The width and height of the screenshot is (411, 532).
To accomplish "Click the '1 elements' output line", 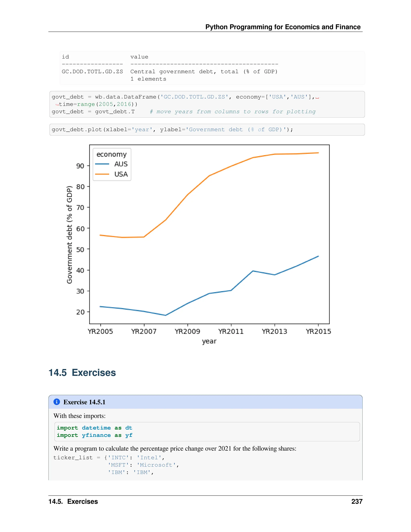I will (148, 79).
